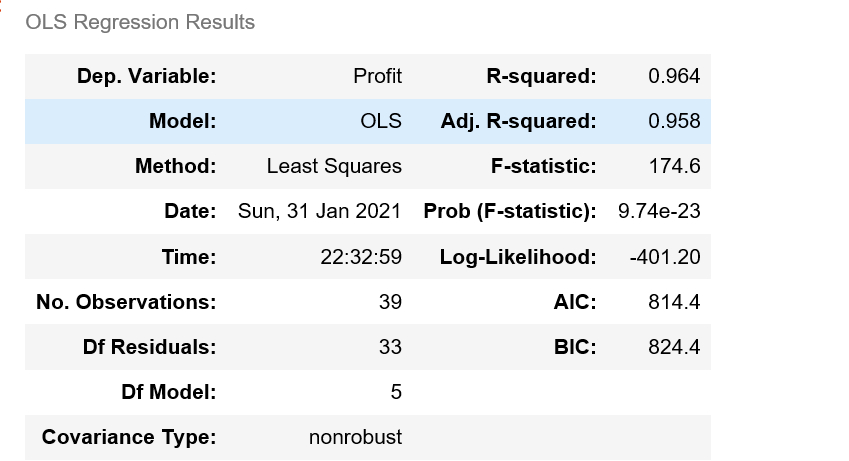The image size is (849, 461).
Task: Select the "nonrobust" covariance type value
Action: [356, 437]
